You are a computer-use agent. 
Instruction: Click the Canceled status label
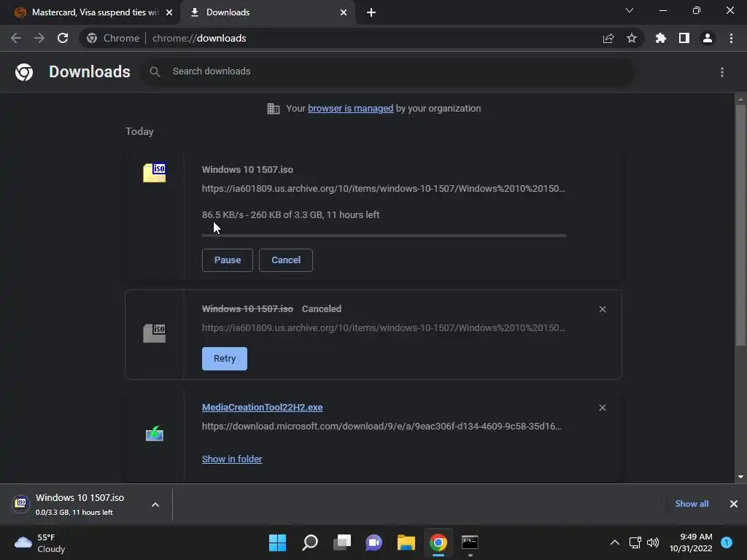click(x=322, y=309)
